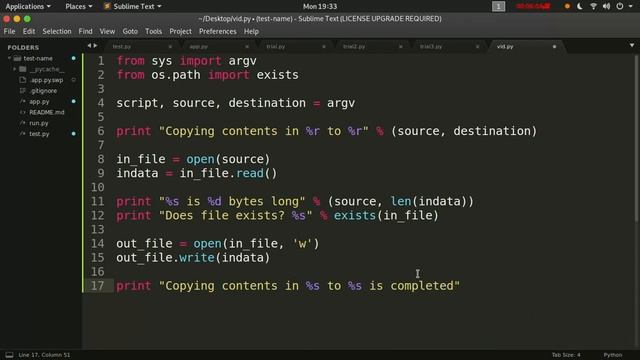The image size is (640, 360).
Task: Open Applications menu in top bar
Action: [x=28, y=6]
